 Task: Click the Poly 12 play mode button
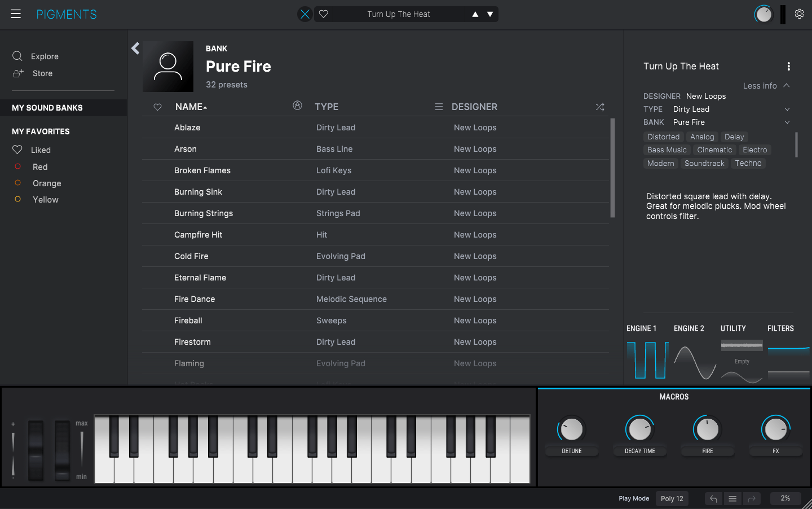(672, 498)
